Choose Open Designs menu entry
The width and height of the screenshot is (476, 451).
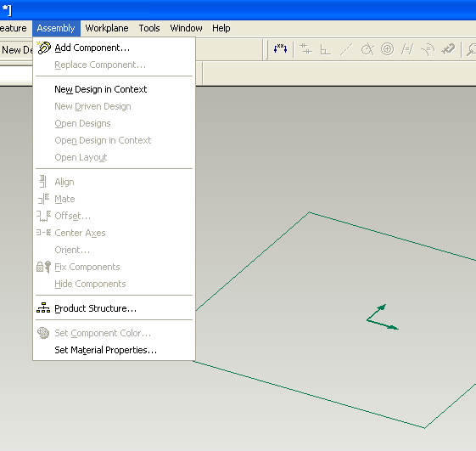tap(115, 123)
